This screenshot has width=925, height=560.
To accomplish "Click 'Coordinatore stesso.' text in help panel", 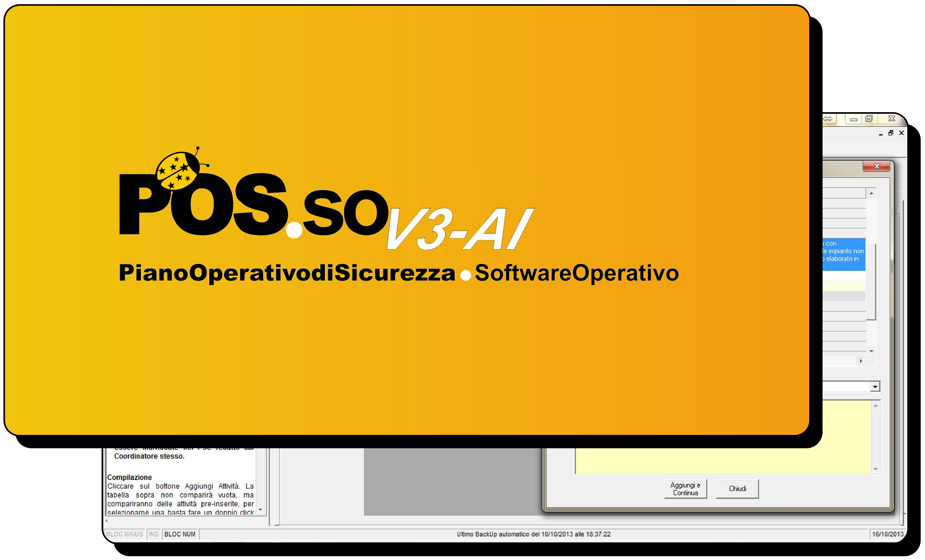I will click(149, 456).
